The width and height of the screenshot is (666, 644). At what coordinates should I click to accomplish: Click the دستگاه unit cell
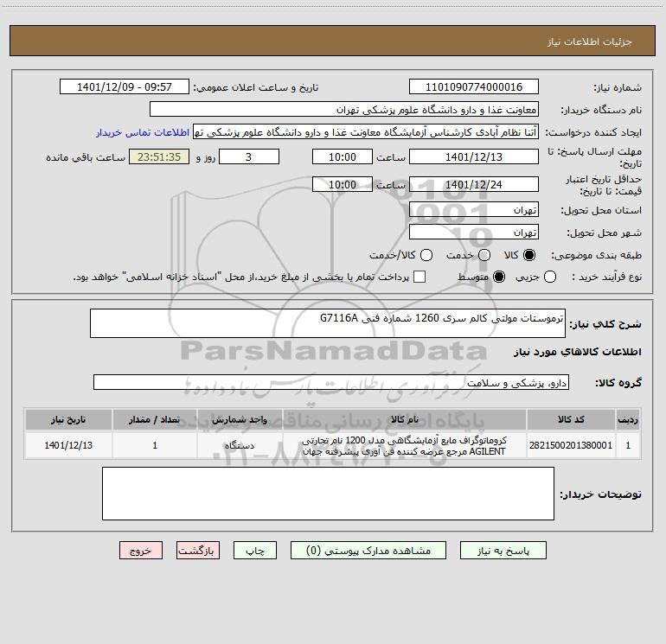pos(240,445)
